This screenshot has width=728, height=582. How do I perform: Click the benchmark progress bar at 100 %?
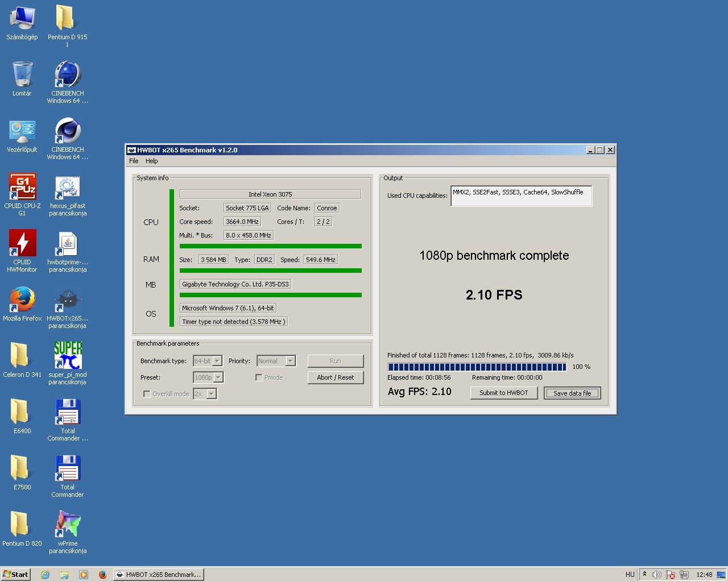click(477, 367)
